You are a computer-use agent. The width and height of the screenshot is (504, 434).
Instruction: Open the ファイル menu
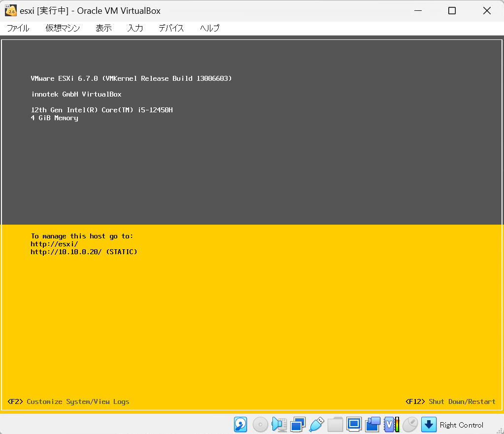pos(18,28)
